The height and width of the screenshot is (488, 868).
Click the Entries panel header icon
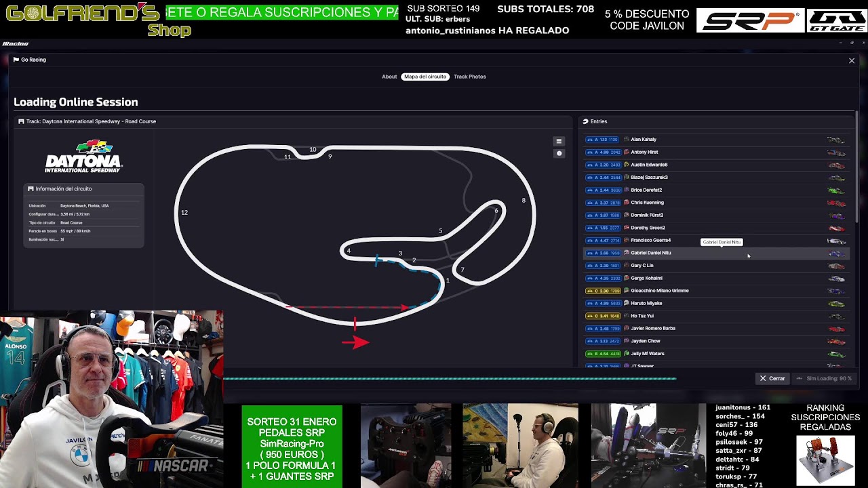pyautogui.click(x=585, y=121)
